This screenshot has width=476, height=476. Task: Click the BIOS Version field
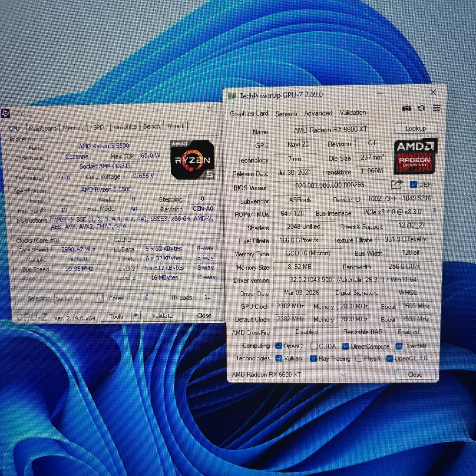330,185
